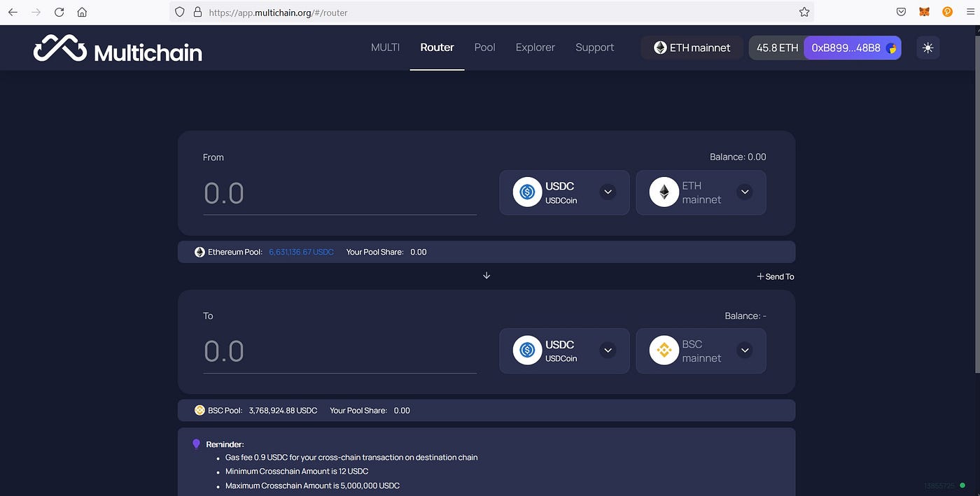Click the Multichain logo
Screen dimensions: 980x496
118,49
